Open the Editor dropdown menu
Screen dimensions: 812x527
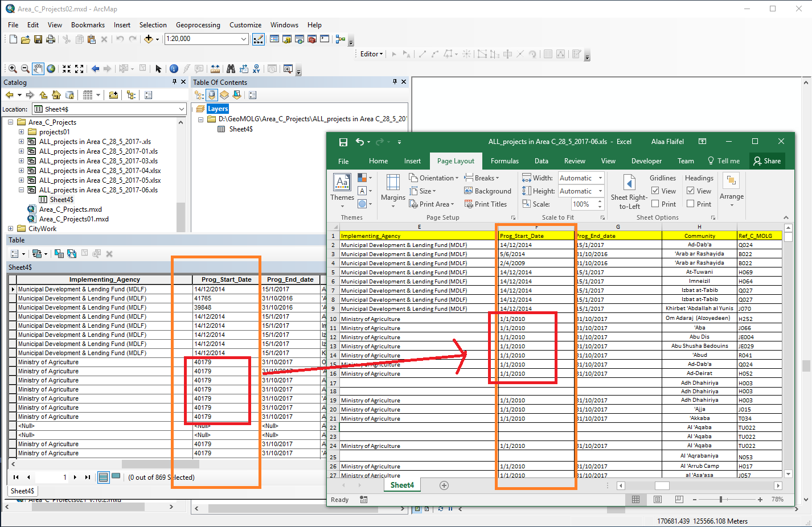pyautogui.click(x=372, y=54)
